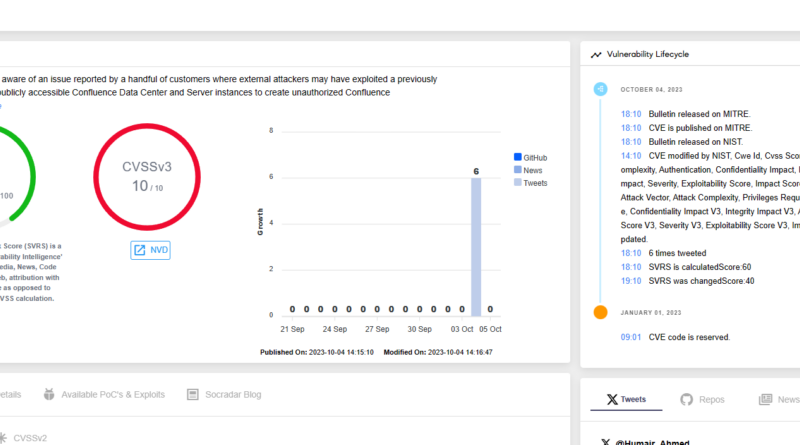
Task: Click 'CVE code is reserved.' entry
Action: point(689,337)
